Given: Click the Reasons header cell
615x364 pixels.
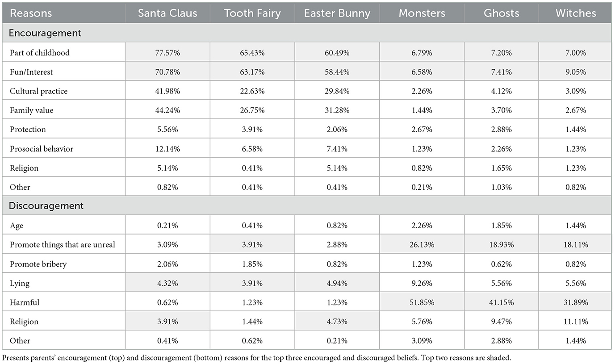Looking at the screenshot, I should coord(31,13).
